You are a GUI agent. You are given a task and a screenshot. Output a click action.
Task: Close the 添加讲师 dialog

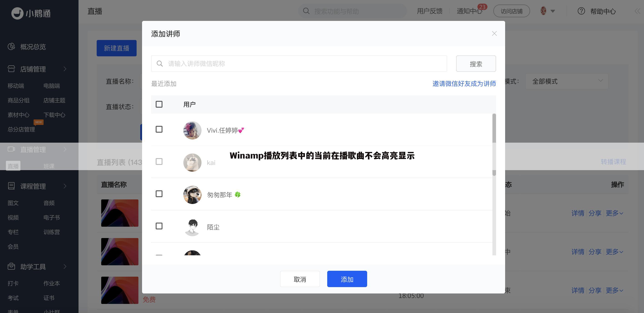click(x=494, y=34)
